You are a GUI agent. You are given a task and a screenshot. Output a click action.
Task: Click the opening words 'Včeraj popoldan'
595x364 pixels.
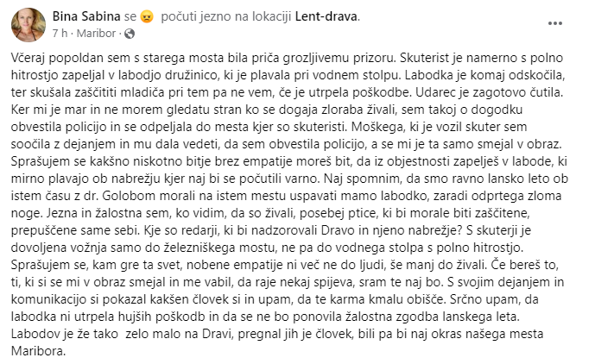coord(51,58)
